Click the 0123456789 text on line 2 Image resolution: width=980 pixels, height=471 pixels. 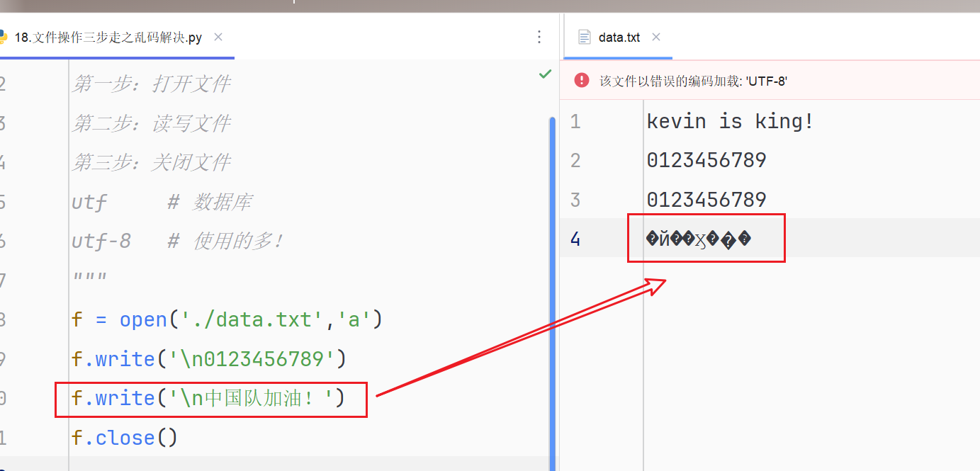pyautogui.click(x=706, y=160)
